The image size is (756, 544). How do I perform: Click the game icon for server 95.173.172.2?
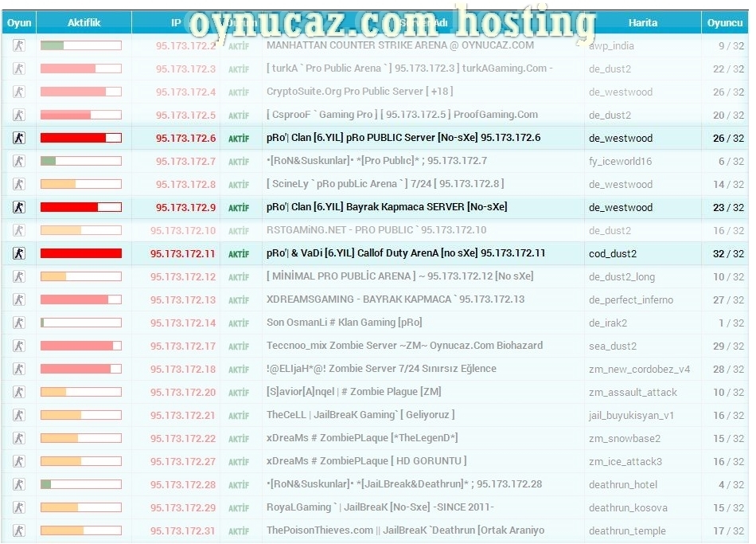pos(19,45)
